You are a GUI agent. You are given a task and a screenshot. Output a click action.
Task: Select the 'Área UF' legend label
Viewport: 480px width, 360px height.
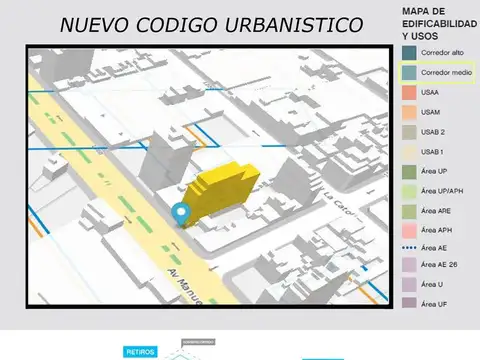click(x=434, y=304)
